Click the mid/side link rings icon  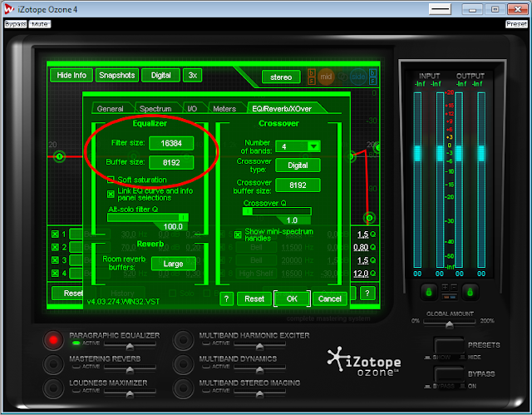(342, 77)
